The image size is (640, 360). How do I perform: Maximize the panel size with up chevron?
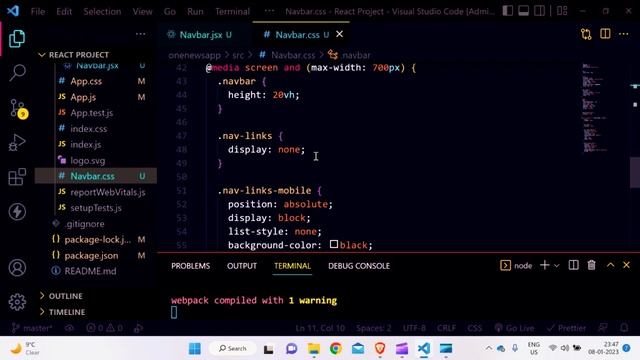610,265
